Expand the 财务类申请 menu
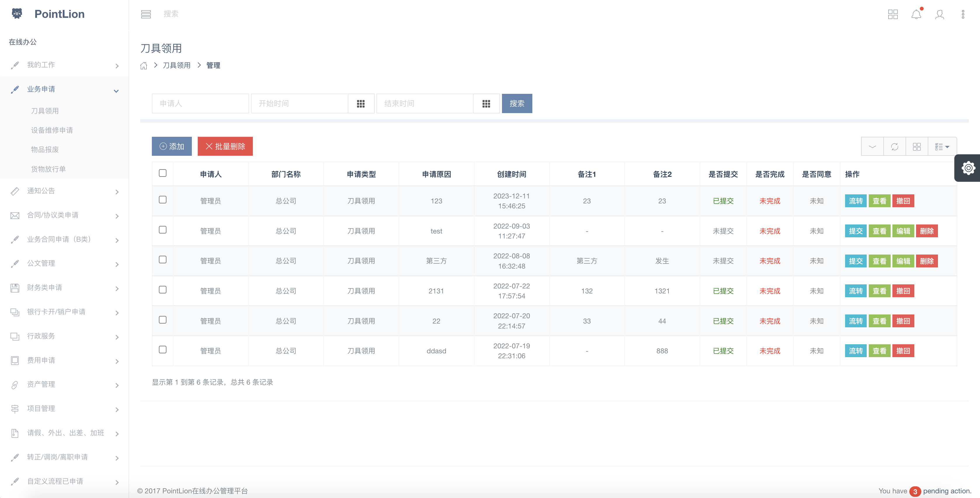The width and height of the screenshot is (980, 498). [64, 288]
